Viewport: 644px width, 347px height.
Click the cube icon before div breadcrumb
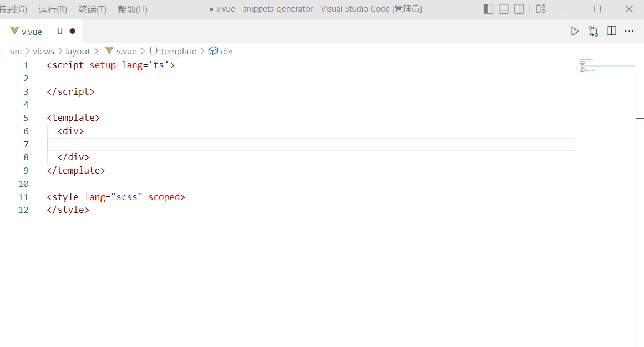[x=213, y=51]
